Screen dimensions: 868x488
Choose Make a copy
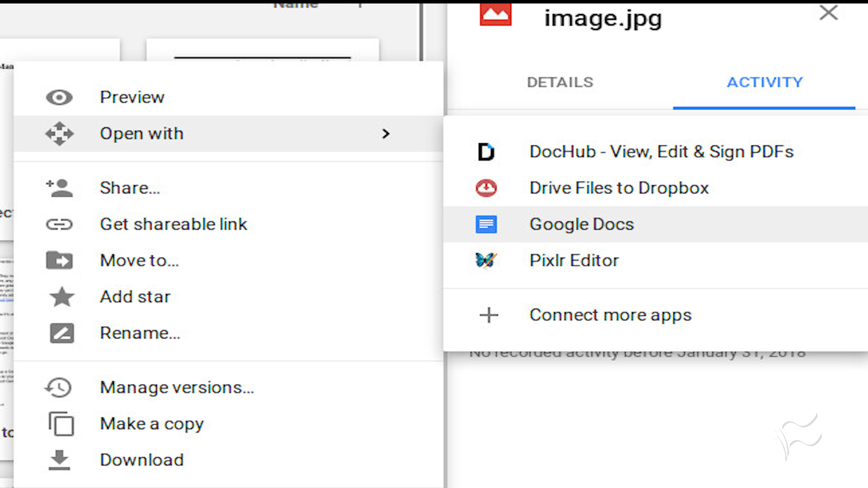click(x=228, y=423)
